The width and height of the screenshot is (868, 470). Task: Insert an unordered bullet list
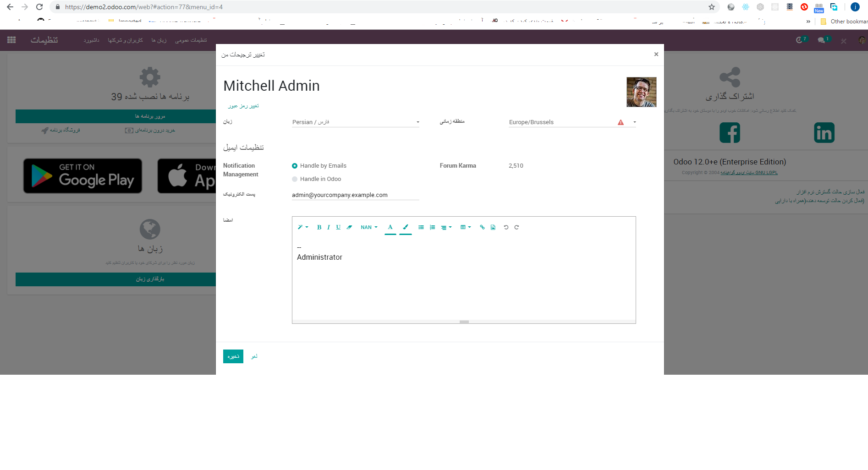pyautogui.click(x=421, y=227)
